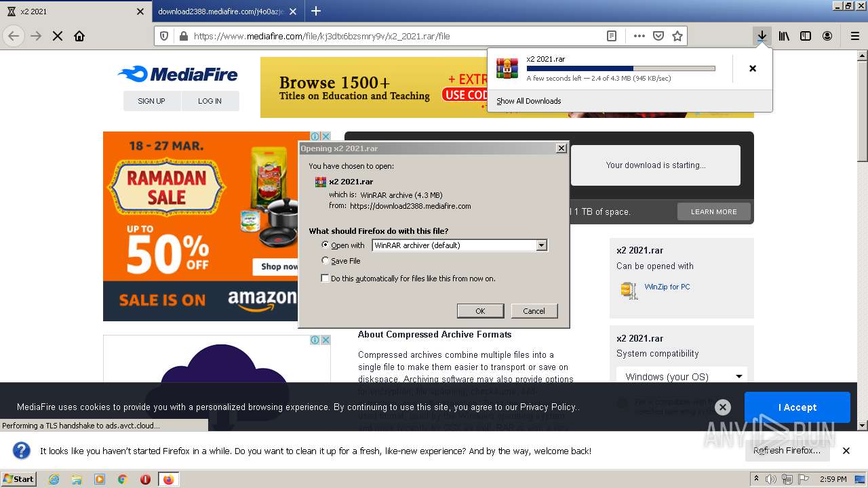Screen dimensions: 868x488
Task: Open Firefox account avatar icon
Action: click(x=827, y=36)
